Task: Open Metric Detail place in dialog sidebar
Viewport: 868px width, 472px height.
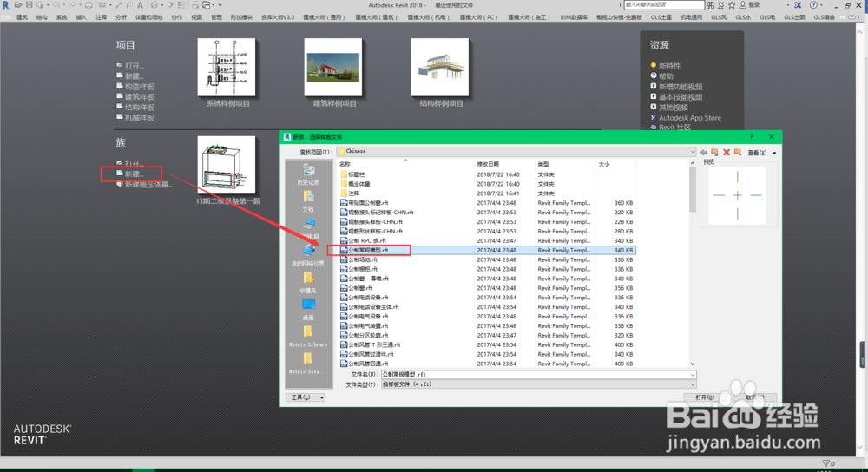Action: tap(308, 364)
